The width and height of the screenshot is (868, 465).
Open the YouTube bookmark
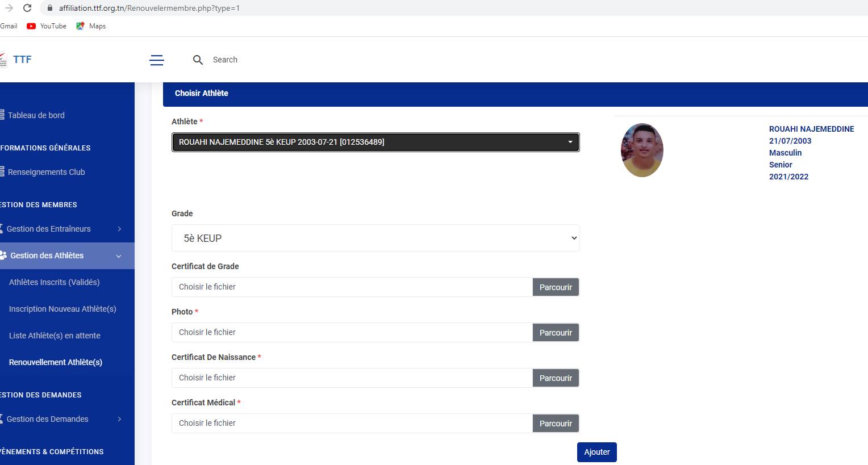[47, 26]
